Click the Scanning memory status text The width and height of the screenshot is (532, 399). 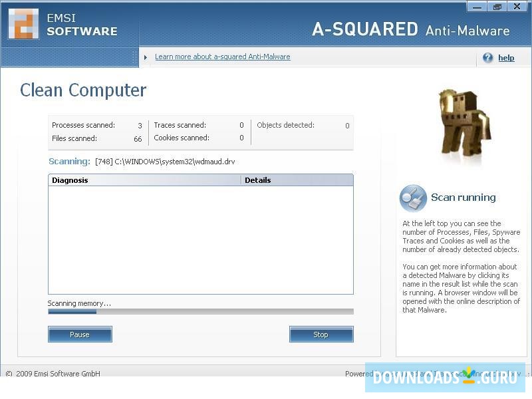(x=79, y=303)
